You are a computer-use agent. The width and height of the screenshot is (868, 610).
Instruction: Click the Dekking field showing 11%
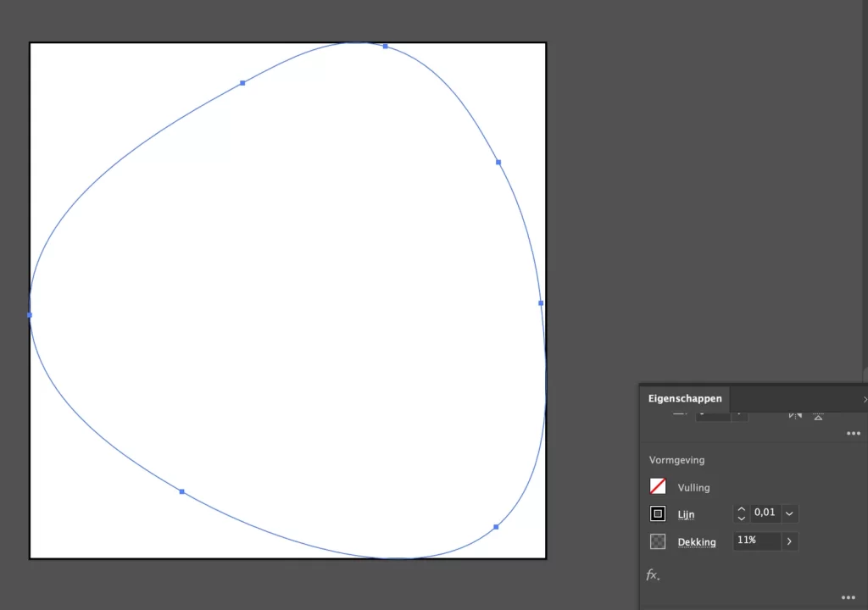[756, 541]
